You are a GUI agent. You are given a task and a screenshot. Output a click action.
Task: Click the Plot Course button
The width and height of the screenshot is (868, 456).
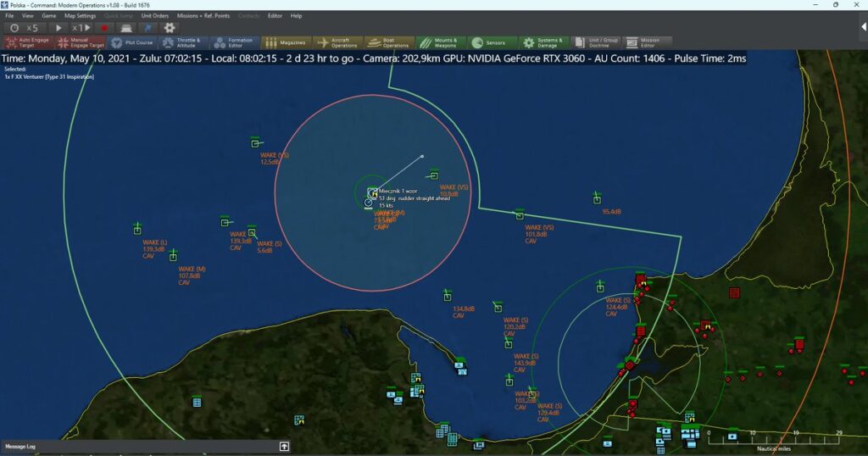point(132,42)
